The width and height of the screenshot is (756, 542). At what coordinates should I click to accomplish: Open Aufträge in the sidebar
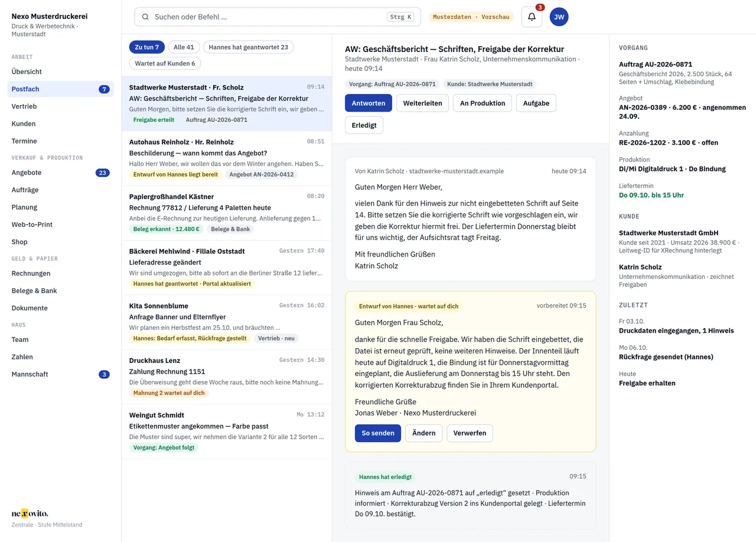(x=60, y=190)
